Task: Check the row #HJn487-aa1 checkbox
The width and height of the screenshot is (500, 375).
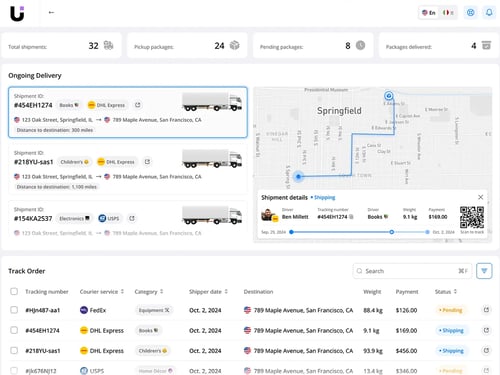Action: [14, 310]
